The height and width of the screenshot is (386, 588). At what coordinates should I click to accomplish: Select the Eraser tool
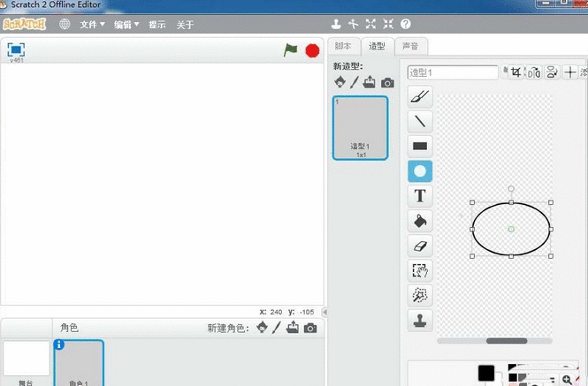(420, 246)
